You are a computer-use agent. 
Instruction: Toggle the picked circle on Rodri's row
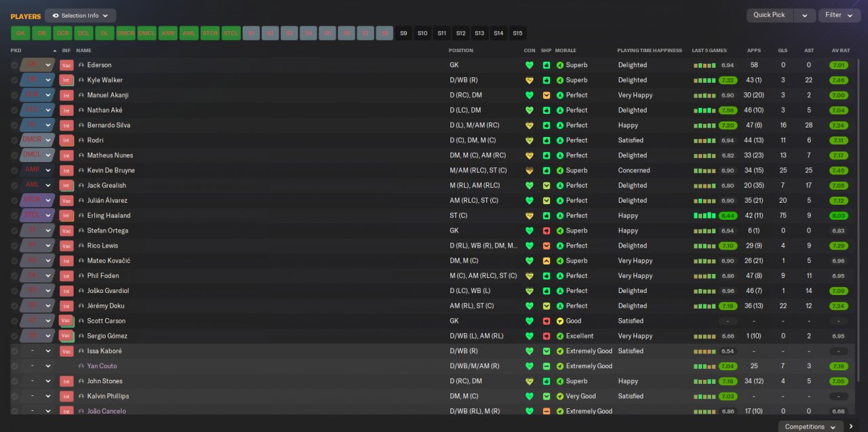[14, 140]
